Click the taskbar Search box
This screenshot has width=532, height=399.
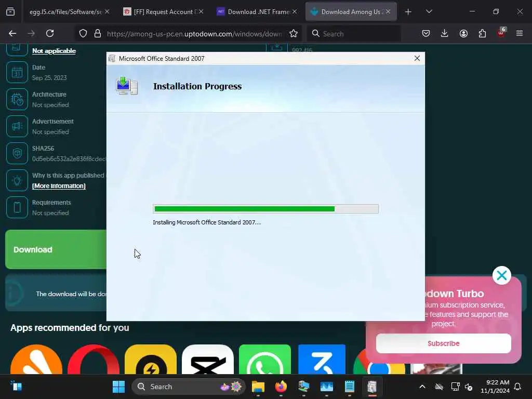(x=188, y=387)
